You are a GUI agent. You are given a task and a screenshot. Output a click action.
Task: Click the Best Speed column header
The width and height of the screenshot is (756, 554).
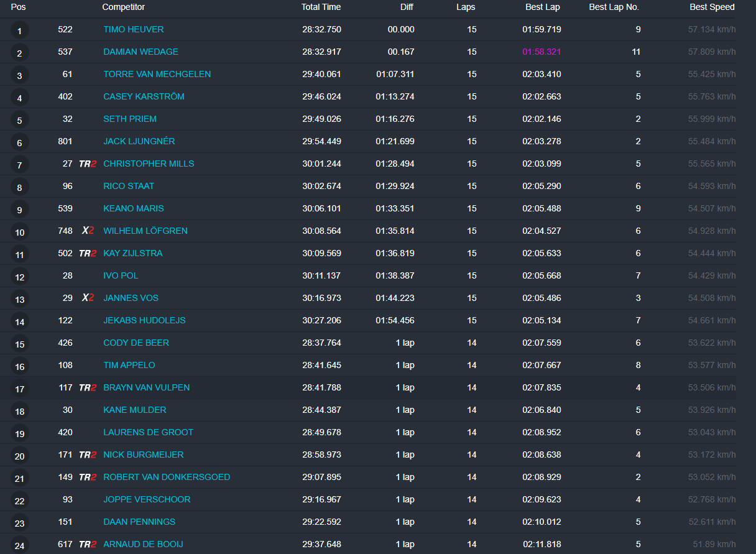pyautogui.click(x=712, y=7)
